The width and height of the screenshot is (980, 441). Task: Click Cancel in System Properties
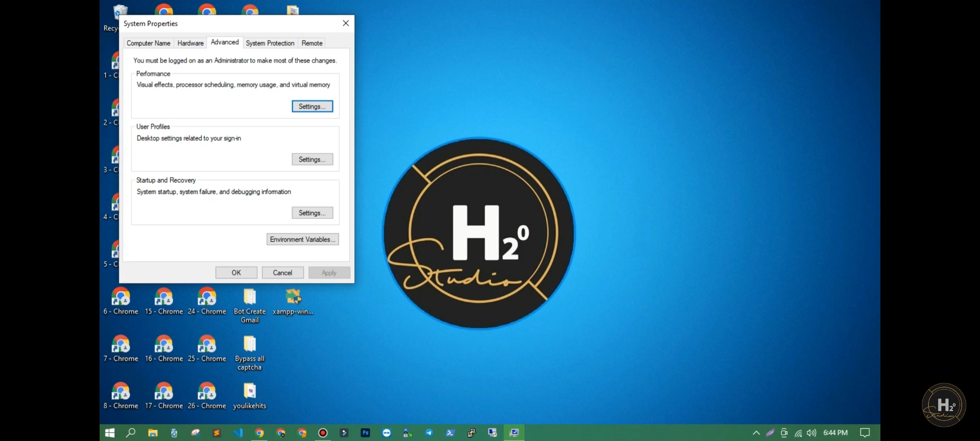pyautogui.click(x=283, y=272)
